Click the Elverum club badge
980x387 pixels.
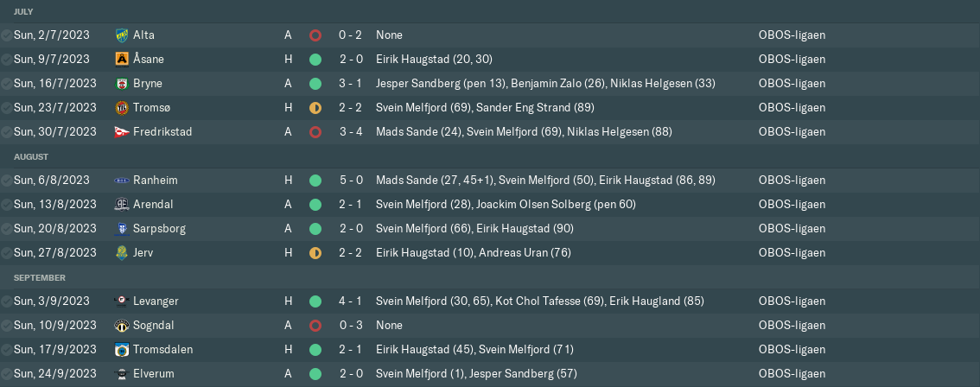tap(122, 374)
